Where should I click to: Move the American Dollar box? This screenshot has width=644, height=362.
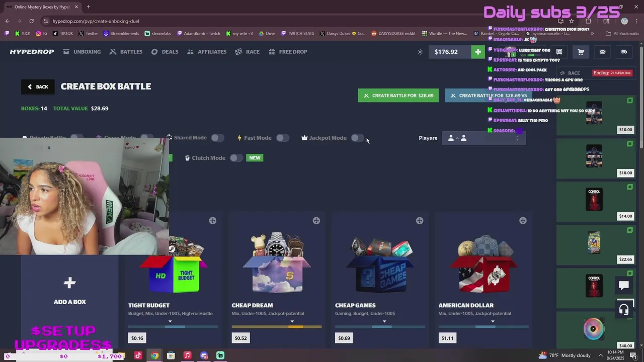point(523,221)
